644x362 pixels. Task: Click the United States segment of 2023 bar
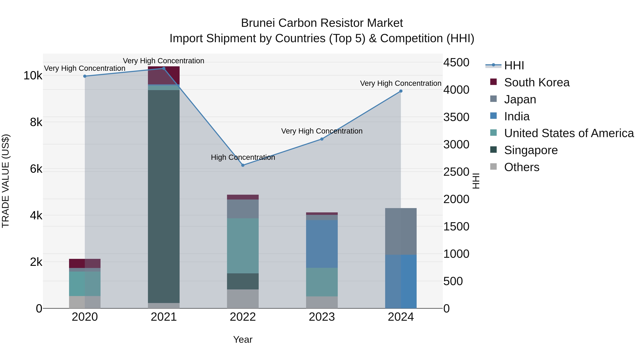point(322,282)
